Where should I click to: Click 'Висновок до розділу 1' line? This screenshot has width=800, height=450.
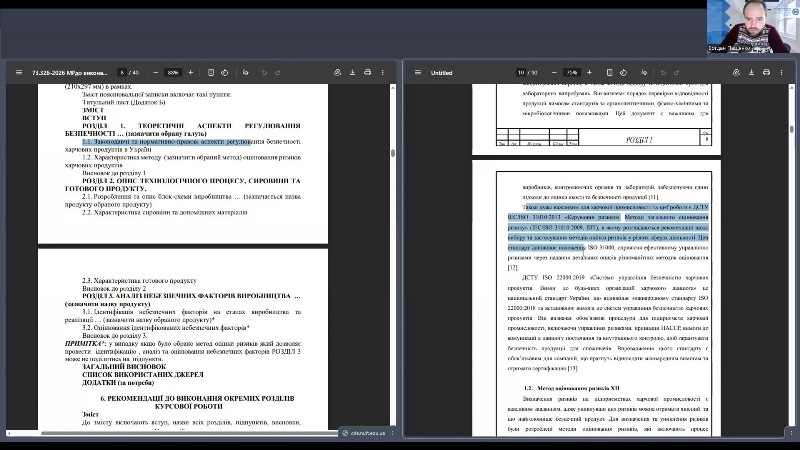click(114, 173)
